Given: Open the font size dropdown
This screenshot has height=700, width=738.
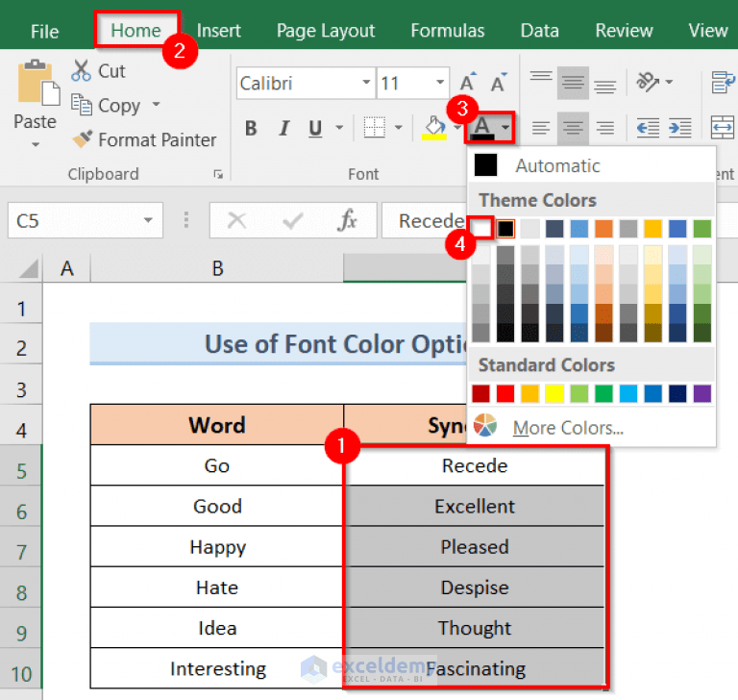Looking at the screenshot, I should [440, 83].
